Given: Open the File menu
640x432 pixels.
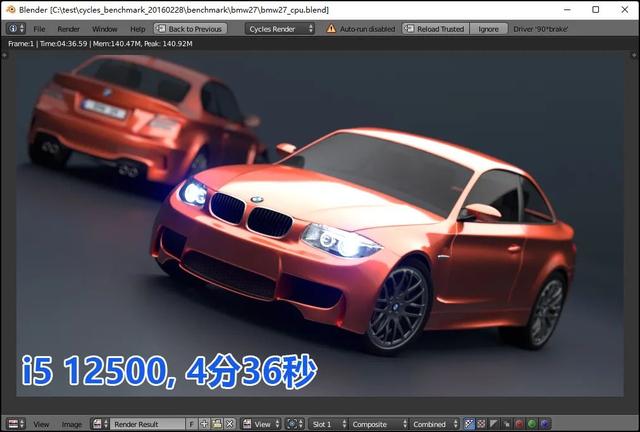Looking at the screenshot, I should coord(39,29).
